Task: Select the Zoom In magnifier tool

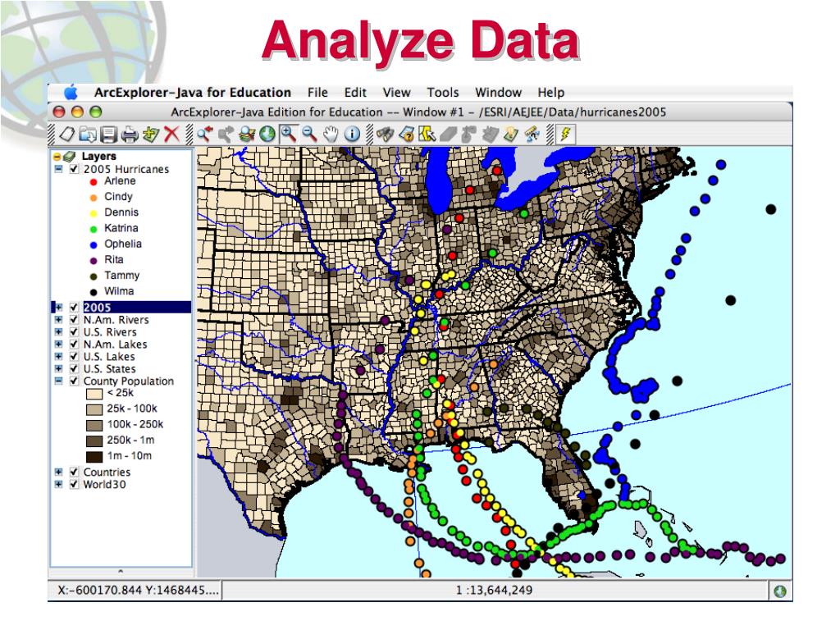Action: click(289, 134)
